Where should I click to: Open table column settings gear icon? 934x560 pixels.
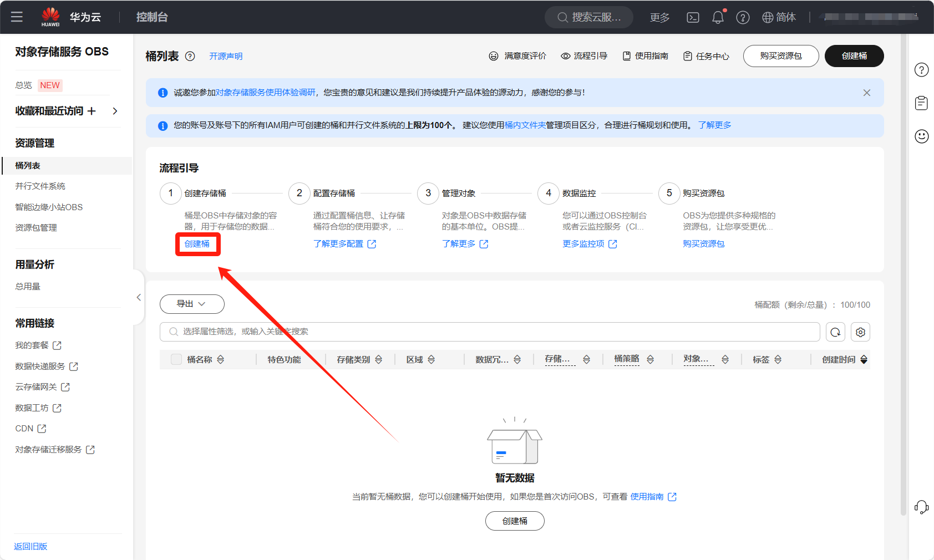click(x=860, y=332)
